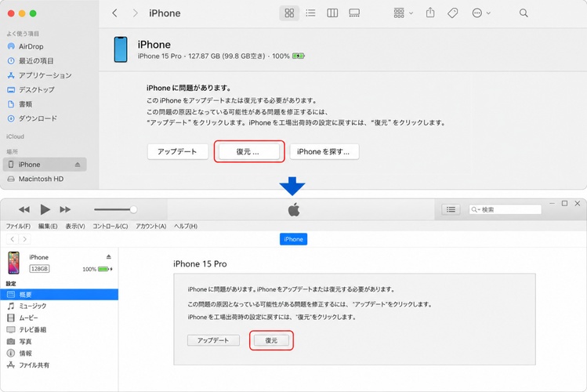Open the 編集(E) menu

[x=48, y=226]
